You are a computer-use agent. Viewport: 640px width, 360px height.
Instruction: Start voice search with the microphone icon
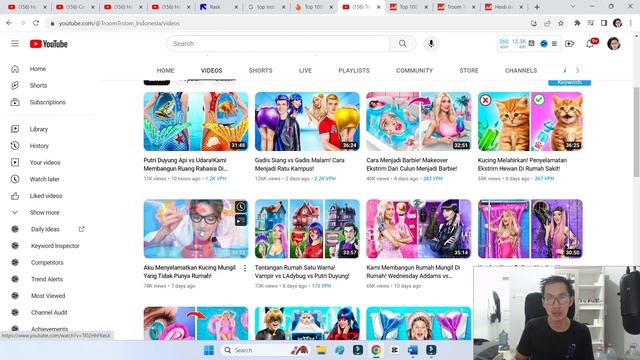coord(431,44)
